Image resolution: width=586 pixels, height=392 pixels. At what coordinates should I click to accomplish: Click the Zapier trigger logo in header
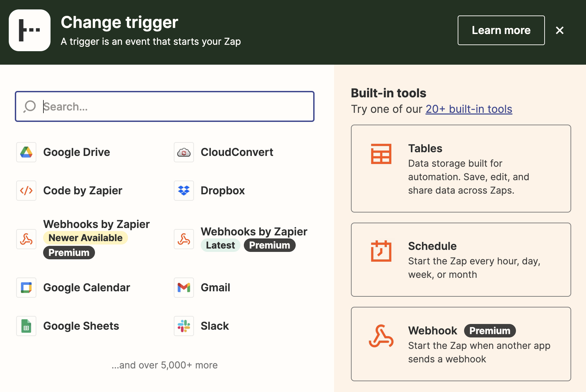tap(30, 30)
